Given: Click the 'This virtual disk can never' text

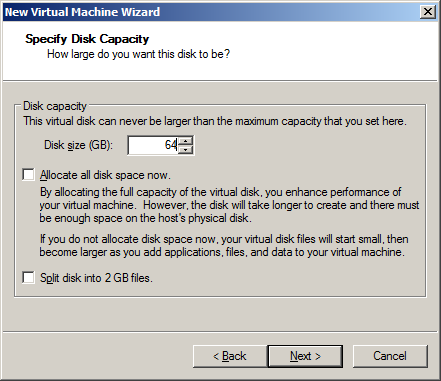Looking at the screenshot, I should (x=215, y=121).
